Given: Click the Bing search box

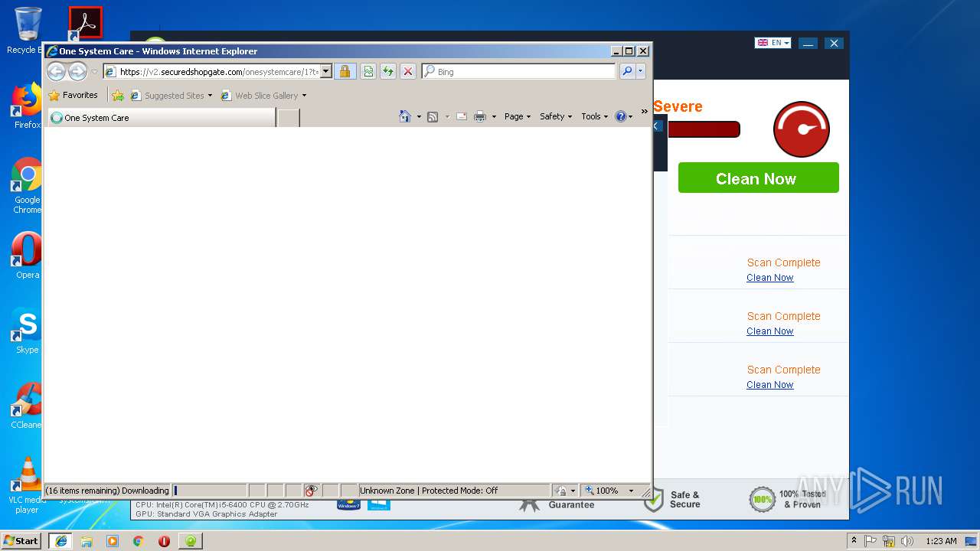Looking at the screenshot, I should pyautogui.click(x=518, y=71).
